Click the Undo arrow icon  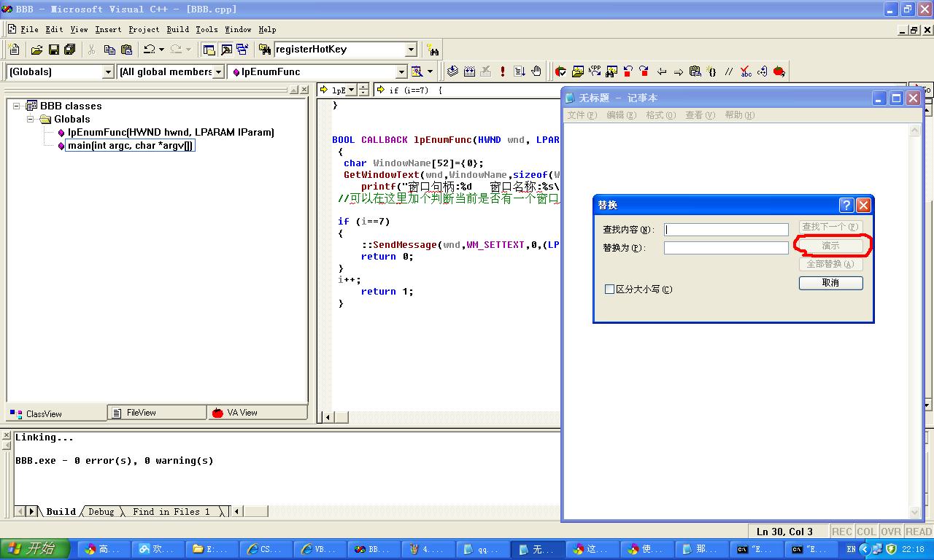(x=149, y=50)
